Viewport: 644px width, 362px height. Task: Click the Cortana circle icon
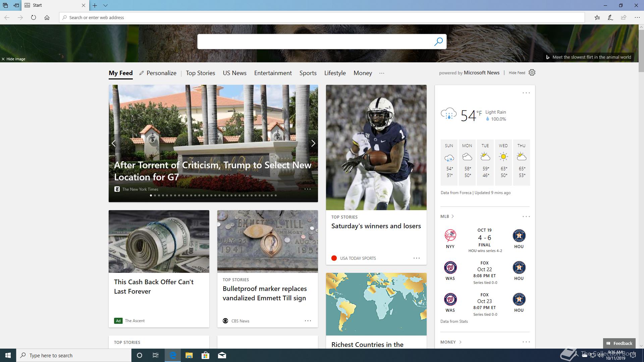[x=140, y=355]
